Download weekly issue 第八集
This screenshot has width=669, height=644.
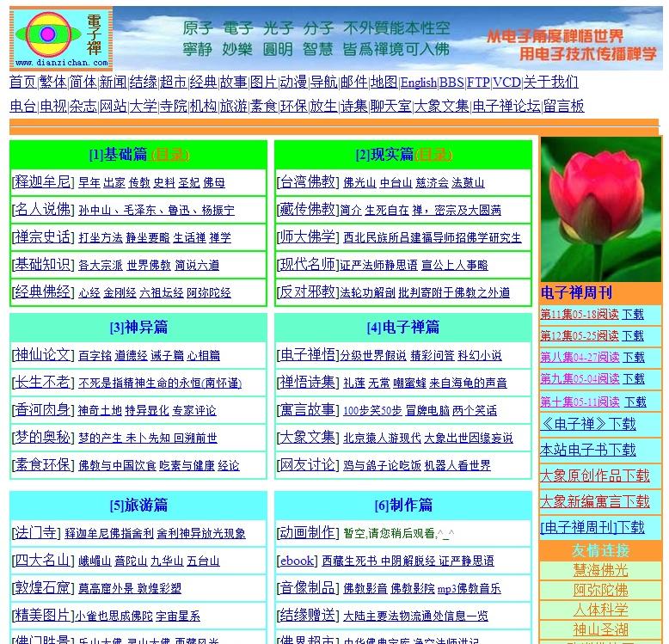click(x=633, y=358)
